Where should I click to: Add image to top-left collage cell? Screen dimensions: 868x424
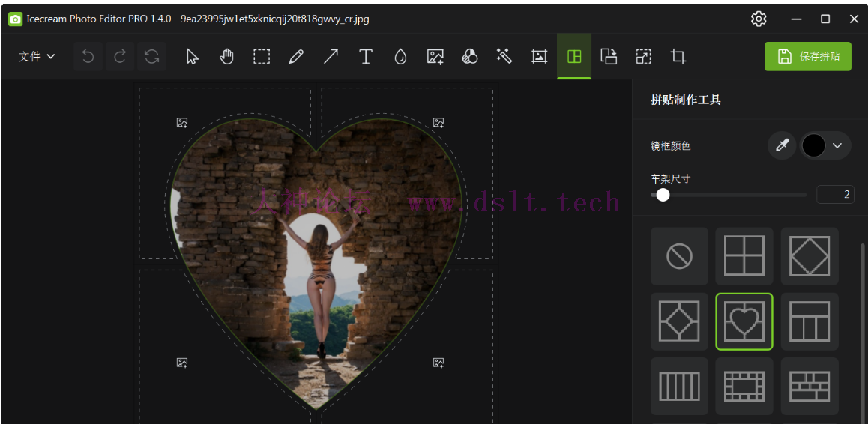(x=182, y=122)
